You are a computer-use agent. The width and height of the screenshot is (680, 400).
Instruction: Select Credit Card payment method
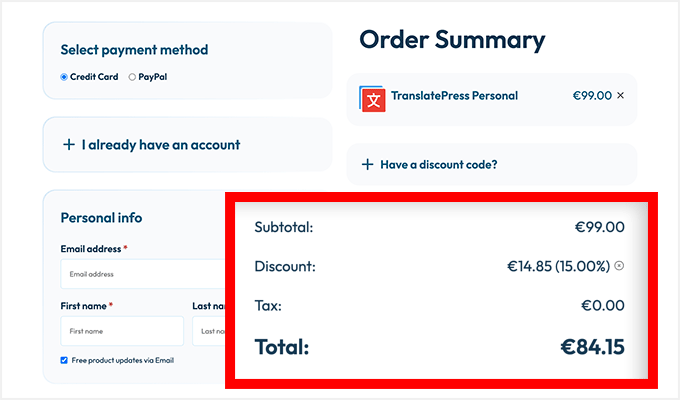pyautogui.click(x=64, y=77)
